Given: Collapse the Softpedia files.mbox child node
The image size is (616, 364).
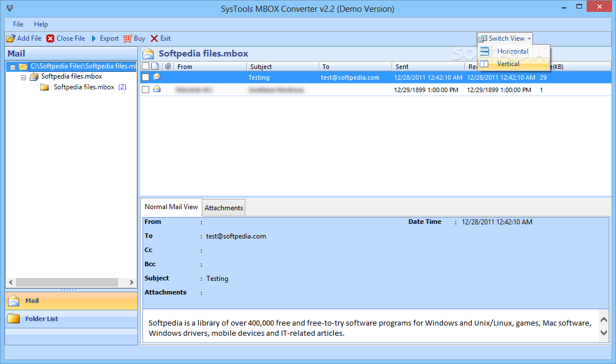Looking at the screenshot, I should (23, 77).
